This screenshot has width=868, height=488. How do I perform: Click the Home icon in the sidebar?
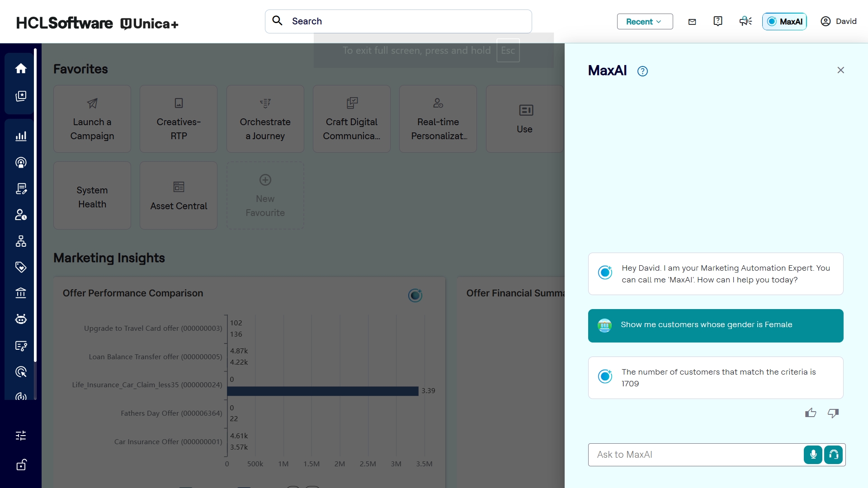click(x=21, y=68)
